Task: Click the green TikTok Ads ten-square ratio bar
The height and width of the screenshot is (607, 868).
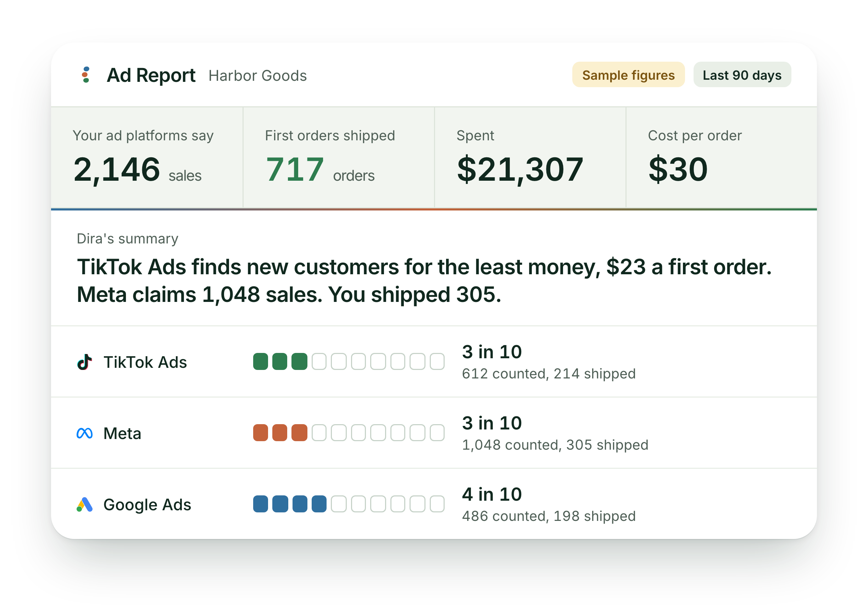Action: 349,361
